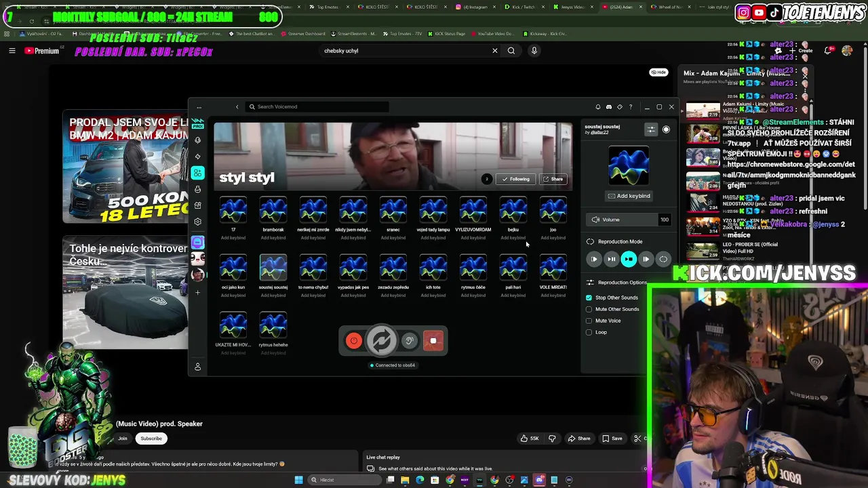Open the gift box sidebar section
Viewport: 868px width, 488px height.
click(x=197, y=205)
